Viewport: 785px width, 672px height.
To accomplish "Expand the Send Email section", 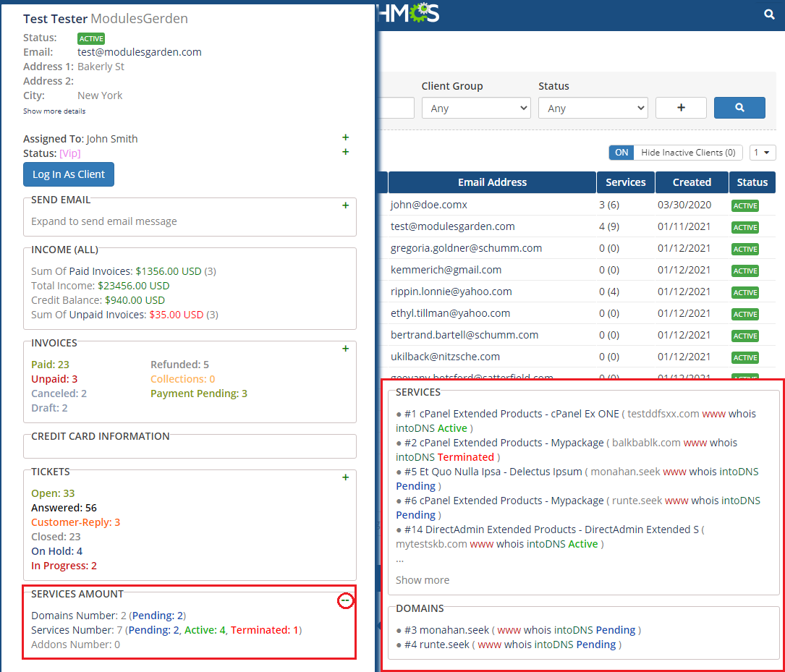I will (x=345, y=205).
